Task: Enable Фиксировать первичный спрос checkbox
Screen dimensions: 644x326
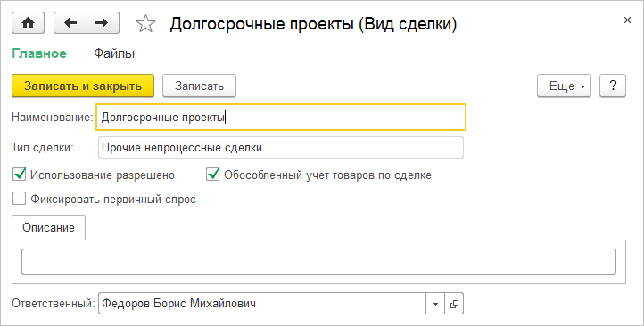Action: (19, 199)
